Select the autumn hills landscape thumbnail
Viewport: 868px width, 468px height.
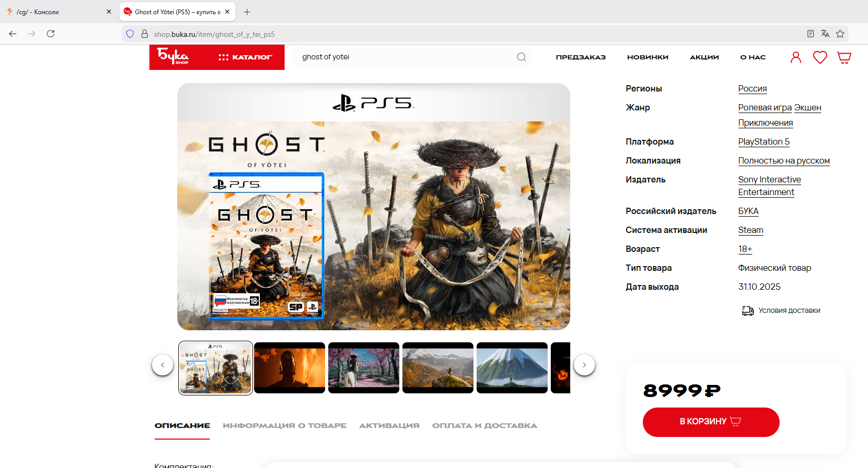tap(438, 368)
